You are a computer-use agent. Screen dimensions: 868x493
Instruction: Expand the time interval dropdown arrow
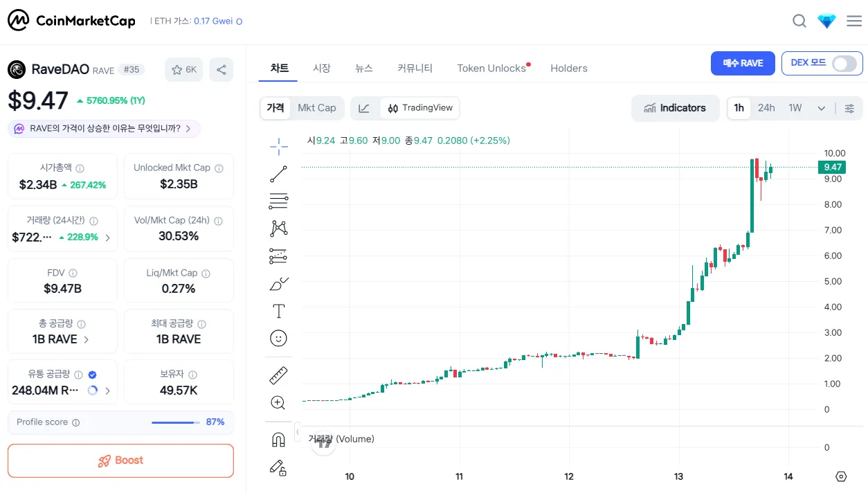[x=822, y=108]
